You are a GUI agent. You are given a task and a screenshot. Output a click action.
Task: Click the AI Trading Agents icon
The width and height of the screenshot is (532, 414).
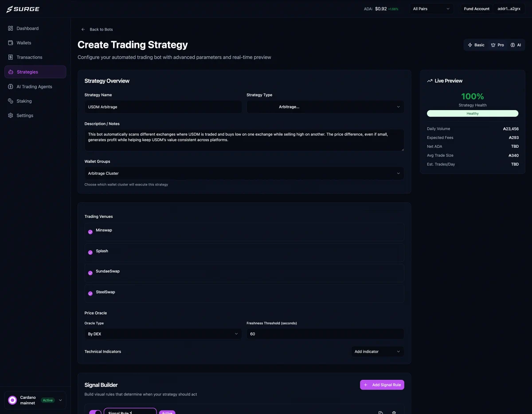pos(11,87)
